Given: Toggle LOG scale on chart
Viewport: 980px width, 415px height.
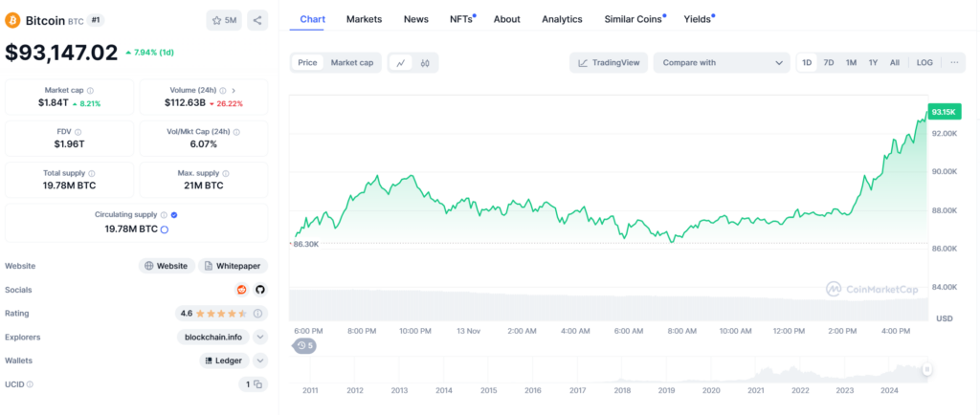Looking at the screenshot, I should 924,62.
